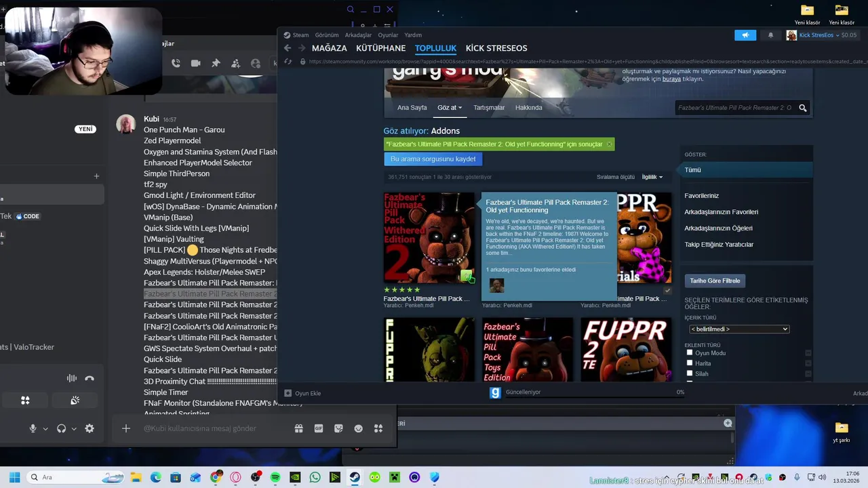Viewport: 868px width, 488px height.
Task: Open Steam notifications bell
Action: click(770, 35)
